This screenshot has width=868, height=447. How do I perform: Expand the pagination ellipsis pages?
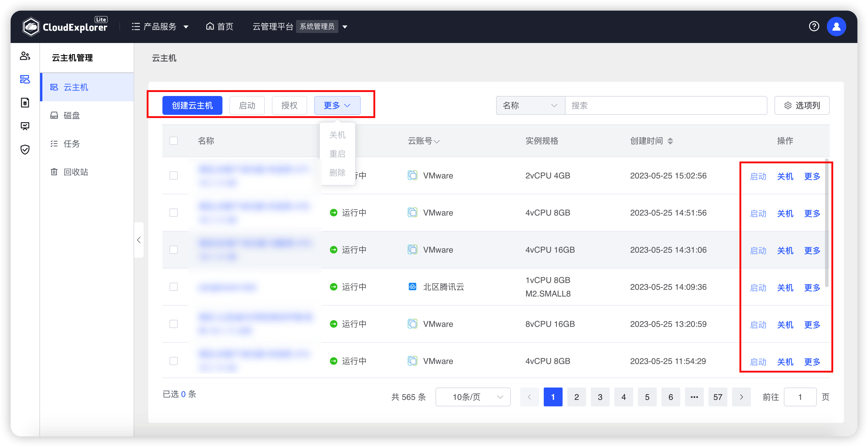[x=694, y=397]
